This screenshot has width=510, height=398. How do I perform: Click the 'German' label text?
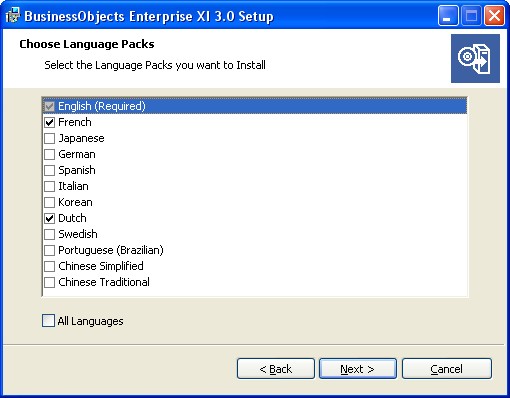tap(77, 154)
